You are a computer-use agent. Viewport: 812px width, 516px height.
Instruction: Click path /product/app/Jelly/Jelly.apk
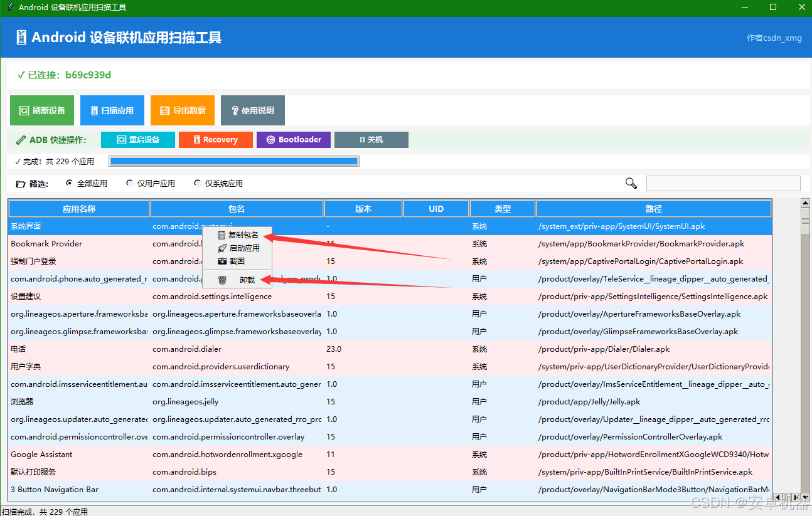point(589,402)
